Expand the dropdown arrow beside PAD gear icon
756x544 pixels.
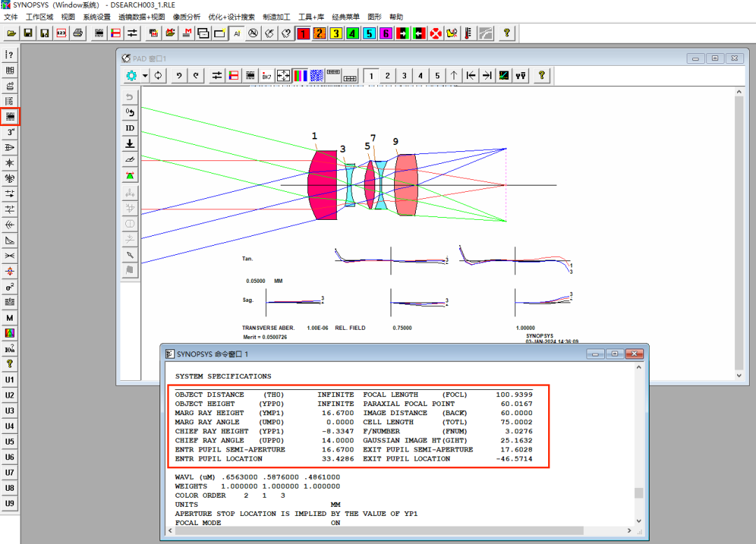145,76
